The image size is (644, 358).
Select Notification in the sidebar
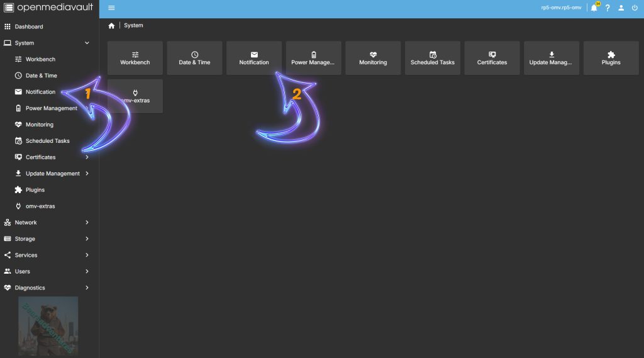click(40, 92)
